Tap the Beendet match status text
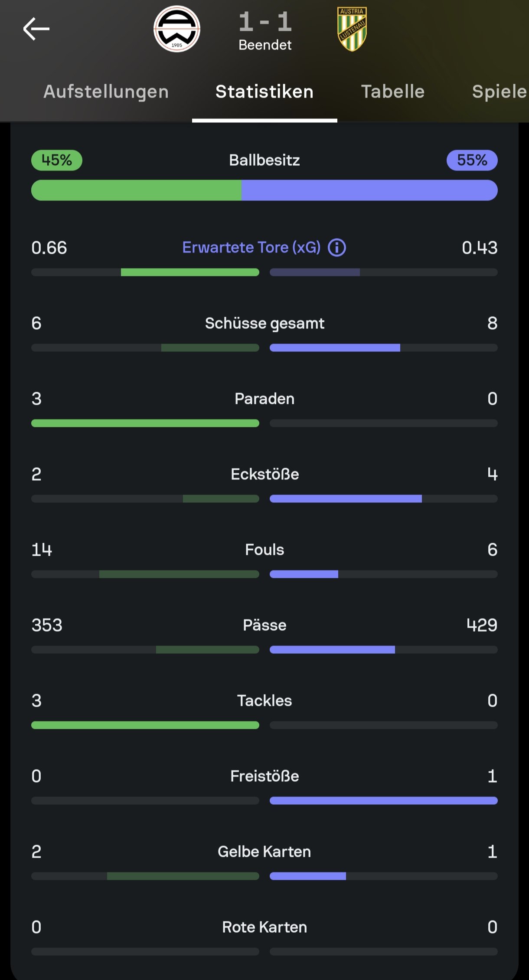Viewport: 529px width, 980px height. click(x=265, y=45)
